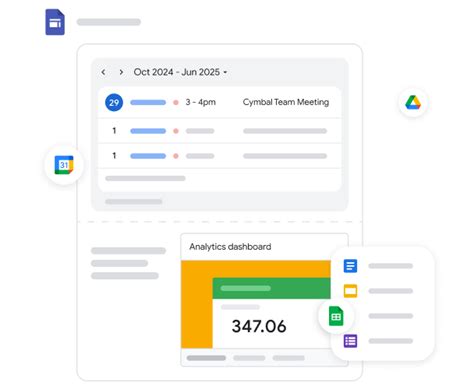The height and width of the screenshot is (389, 474).
Task: Select the Google Forms icon in list
Action: click(350, 341)
